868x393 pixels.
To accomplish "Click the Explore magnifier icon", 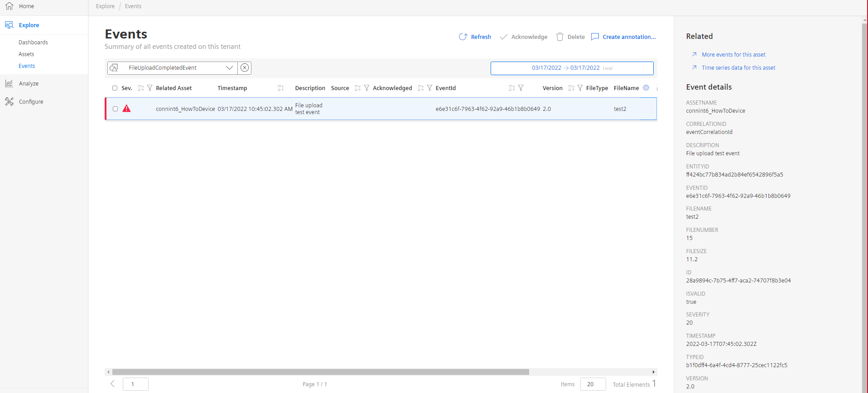I will (x=9, y=25).
